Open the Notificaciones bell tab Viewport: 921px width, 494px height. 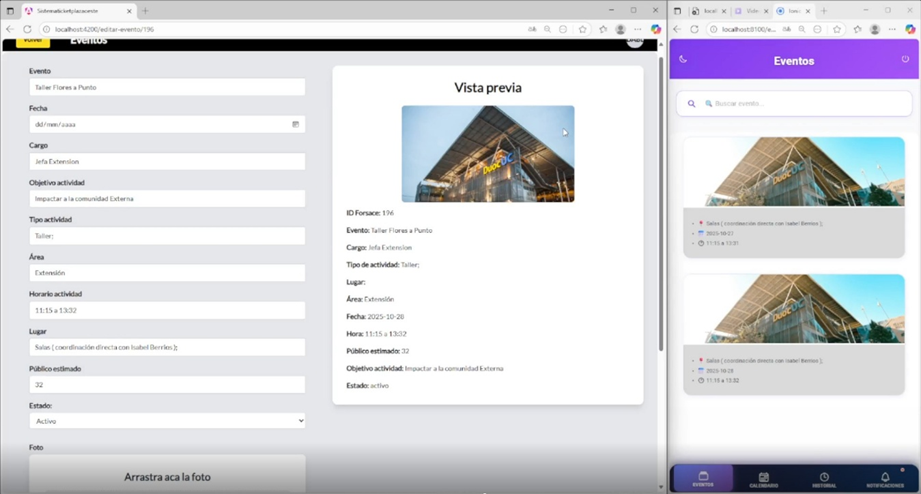(x=884, y=479)
